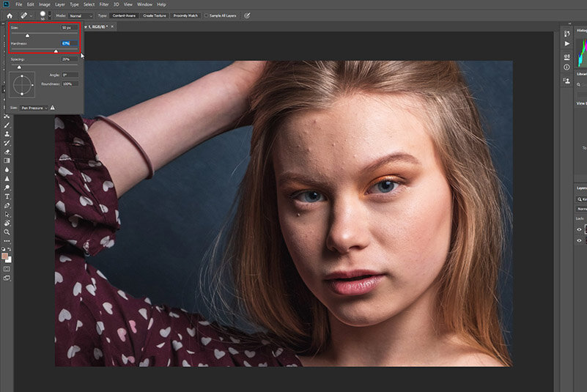This screenshot has width=587, height=392.
Task: Click the warning triangle next to Pen Pressure
Action: tap(53, 108)
